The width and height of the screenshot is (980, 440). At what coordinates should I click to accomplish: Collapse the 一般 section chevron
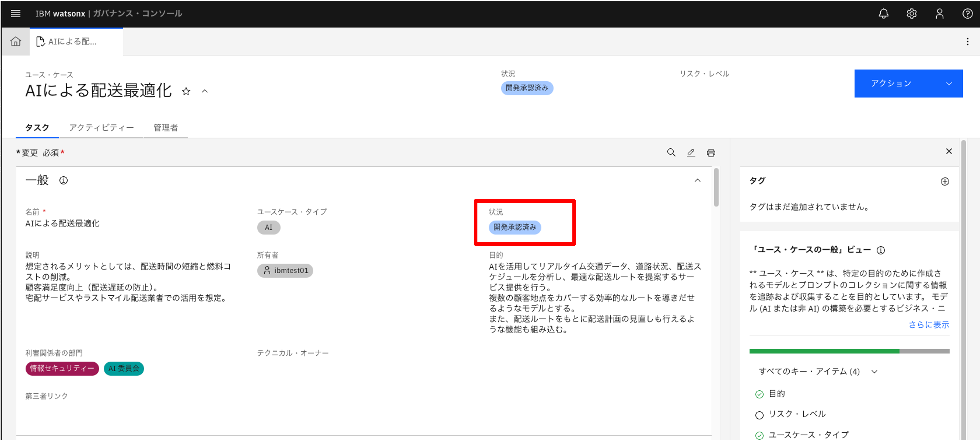point(697,180)
